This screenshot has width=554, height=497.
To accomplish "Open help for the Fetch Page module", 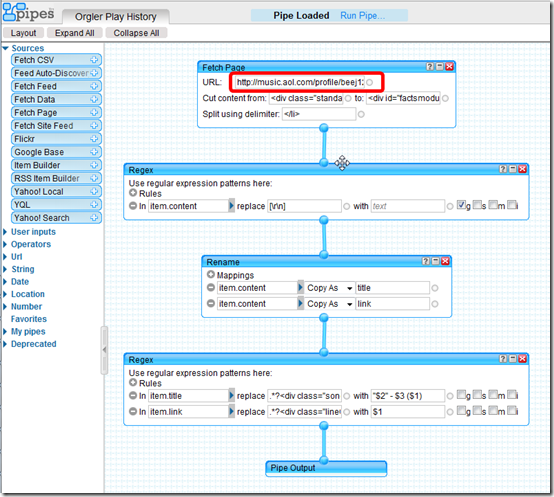I will [x=430, y=67].
